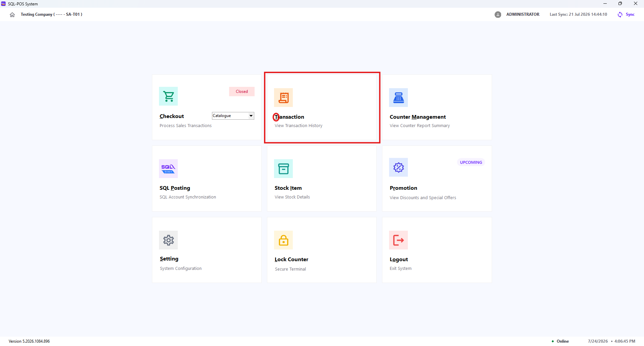Click 'View Stock Details' subtitle

[x=292, y=197]
